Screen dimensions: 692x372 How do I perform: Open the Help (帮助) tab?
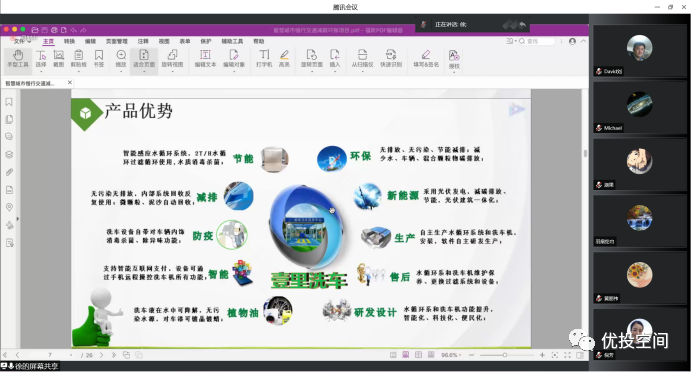(x=259, y=41)
